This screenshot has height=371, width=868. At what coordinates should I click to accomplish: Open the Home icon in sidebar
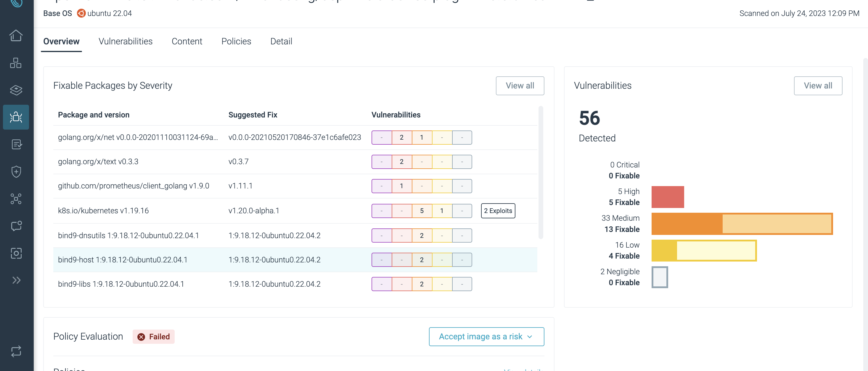tap(16, 35)
